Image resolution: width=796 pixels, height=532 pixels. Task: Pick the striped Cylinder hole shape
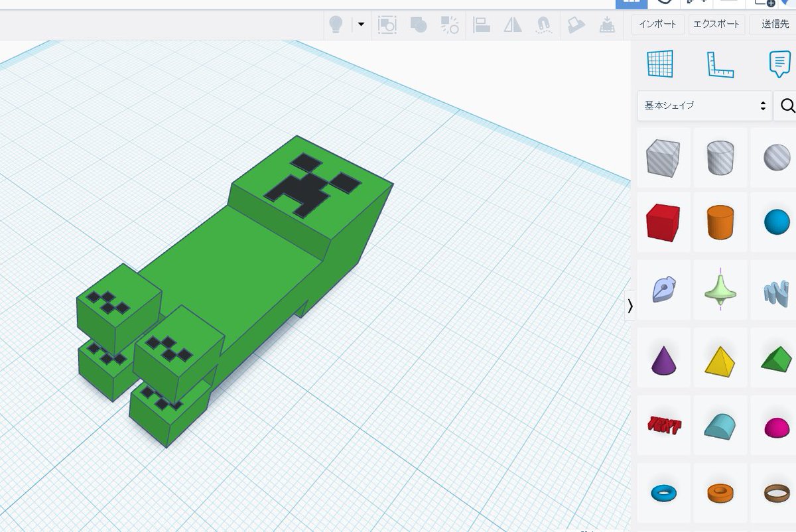pyautogui.click(x=720, y=158)
